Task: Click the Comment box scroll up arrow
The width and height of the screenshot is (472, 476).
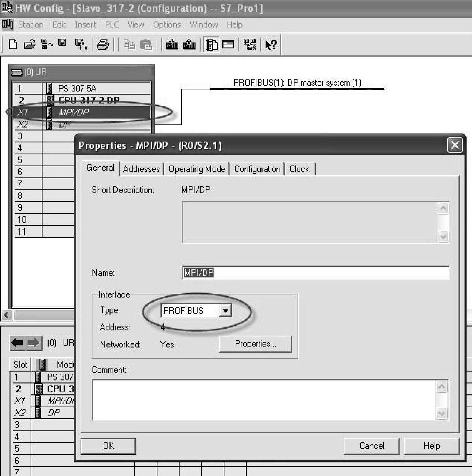Action: pyautogui.click(x=442, y=387)
